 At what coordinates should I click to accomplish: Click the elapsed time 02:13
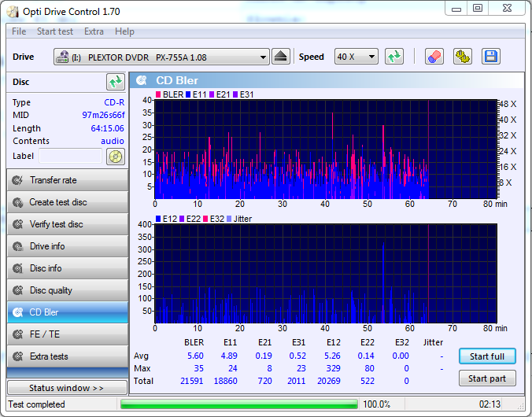(x=490, y=404)
